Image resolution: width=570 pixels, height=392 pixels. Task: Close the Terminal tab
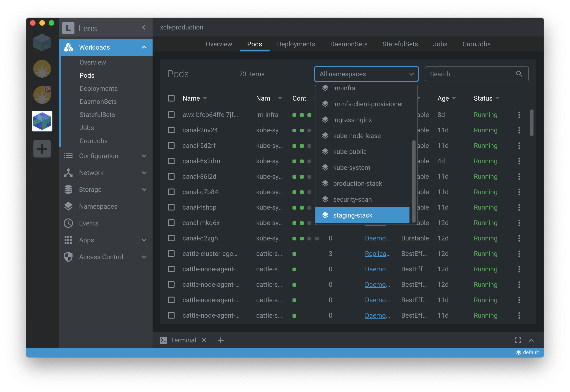tap(204, 340)
